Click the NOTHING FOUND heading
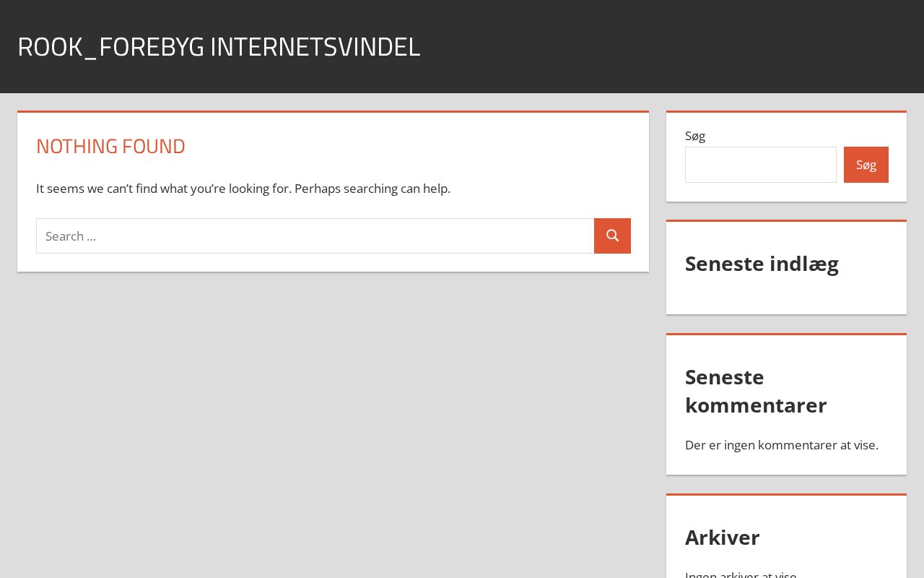 110,146
